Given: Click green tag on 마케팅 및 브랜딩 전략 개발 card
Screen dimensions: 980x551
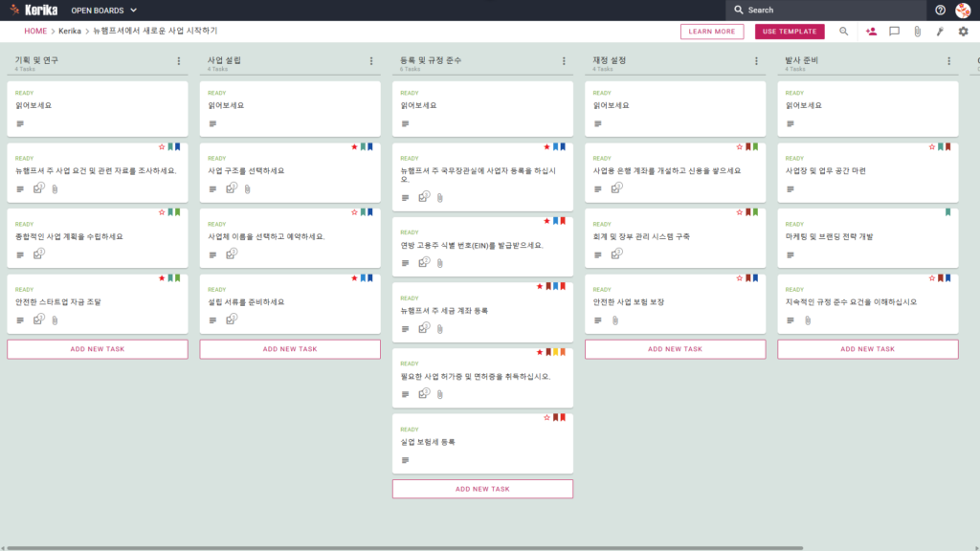Looking at the screenshot, I should 948,212.
